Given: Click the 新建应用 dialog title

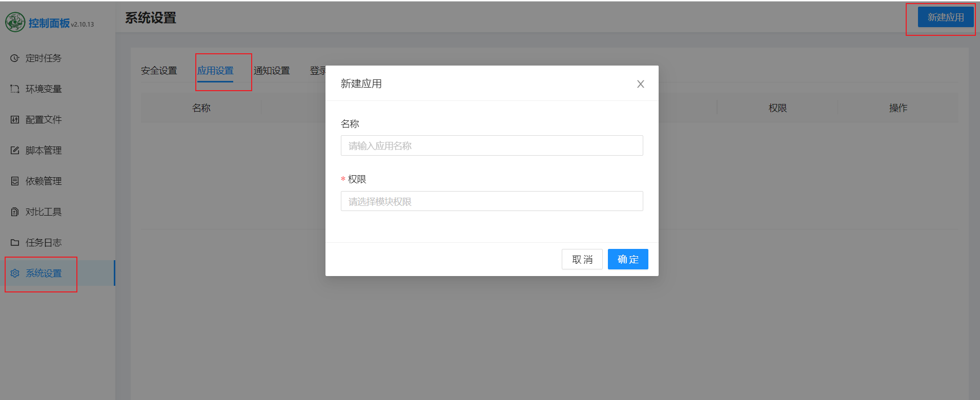Looking at the screenshot, I should click(361, 83).
